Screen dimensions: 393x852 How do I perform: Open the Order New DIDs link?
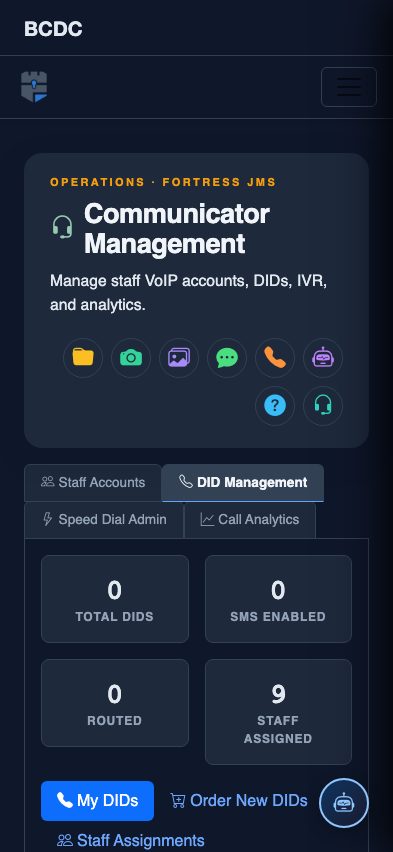[239, 801]
